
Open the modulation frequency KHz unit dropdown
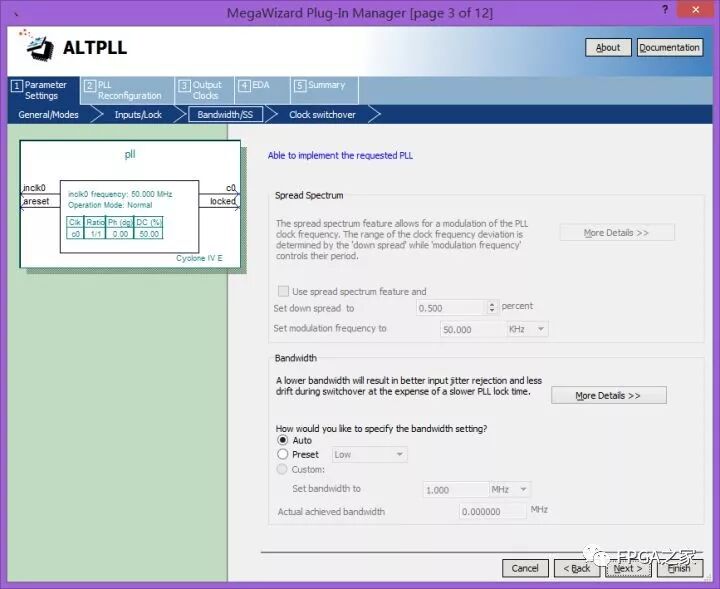coord(527,329)
